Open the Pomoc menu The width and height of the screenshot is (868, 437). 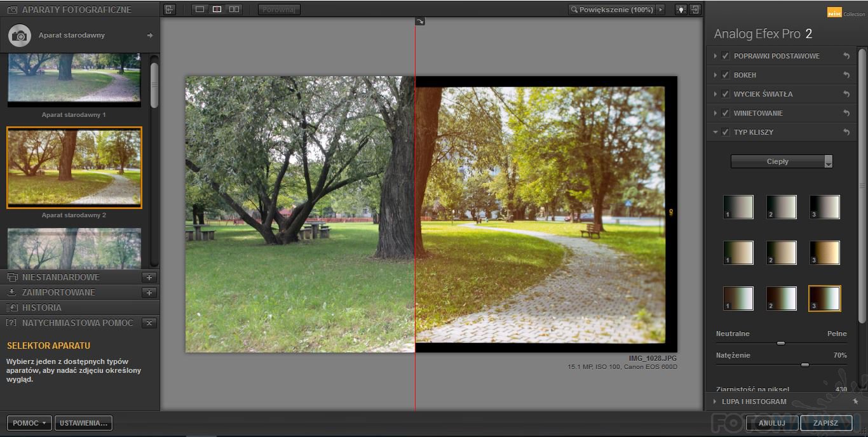[29, 423]
